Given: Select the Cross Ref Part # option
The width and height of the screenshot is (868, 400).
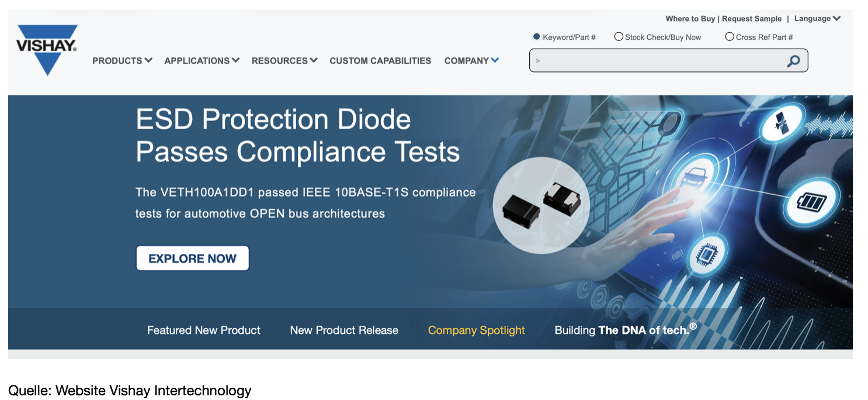Looking at the screenshot, I should point(729,37).
